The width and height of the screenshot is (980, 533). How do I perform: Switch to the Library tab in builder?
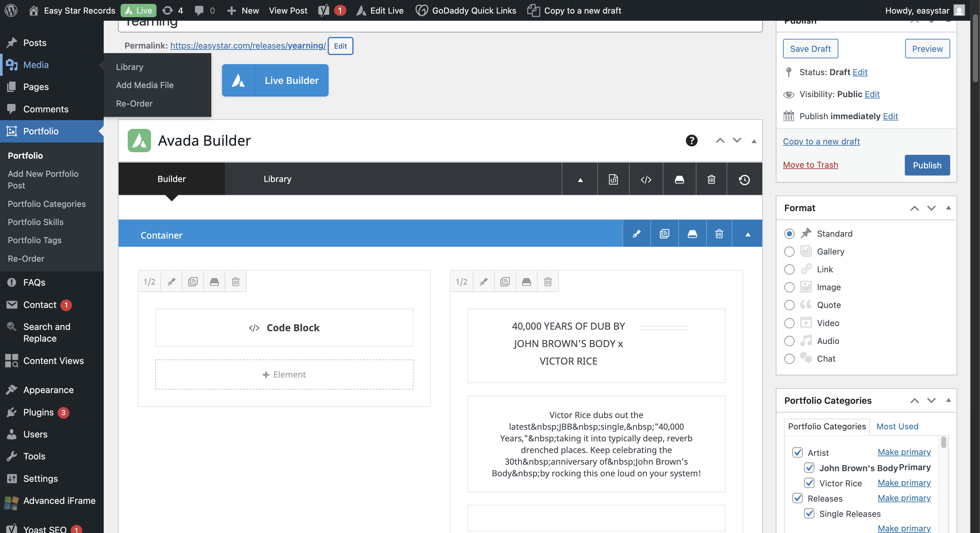(x=277, y=179)
